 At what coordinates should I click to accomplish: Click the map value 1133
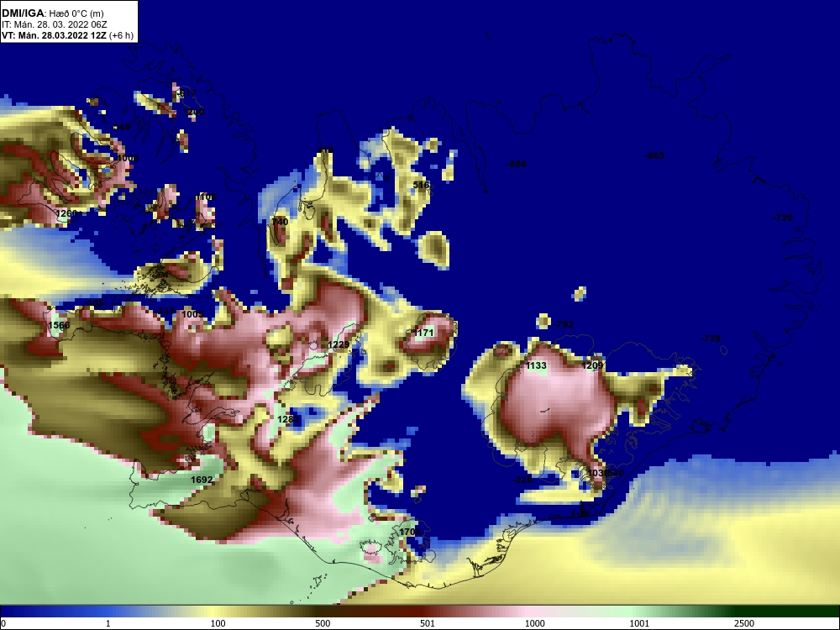[x=536, y=365]
